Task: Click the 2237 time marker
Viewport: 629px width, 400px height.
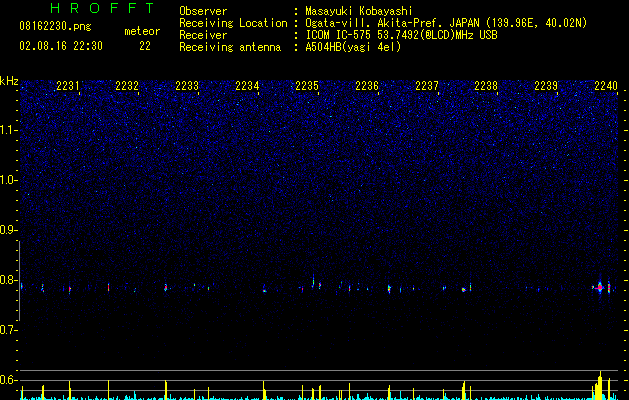Action: point(426,86)
